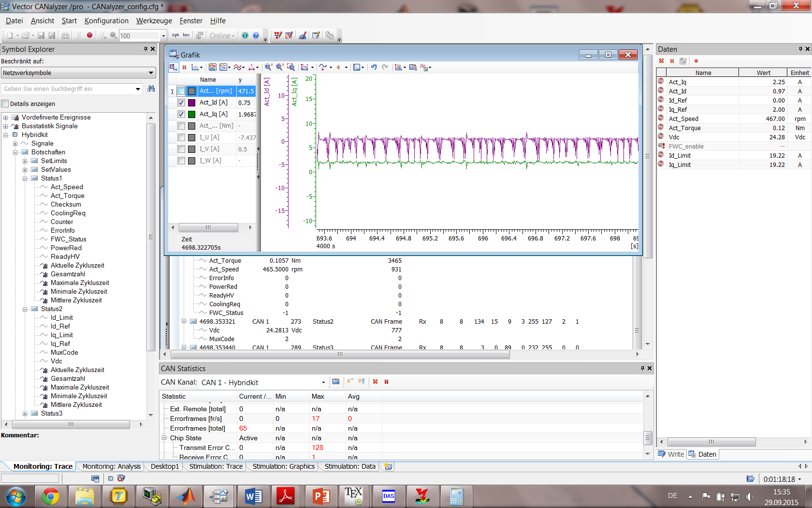Enable the I_U [A] signal checkbox
The width and height of the screenshot is (812, 508).
181,137
